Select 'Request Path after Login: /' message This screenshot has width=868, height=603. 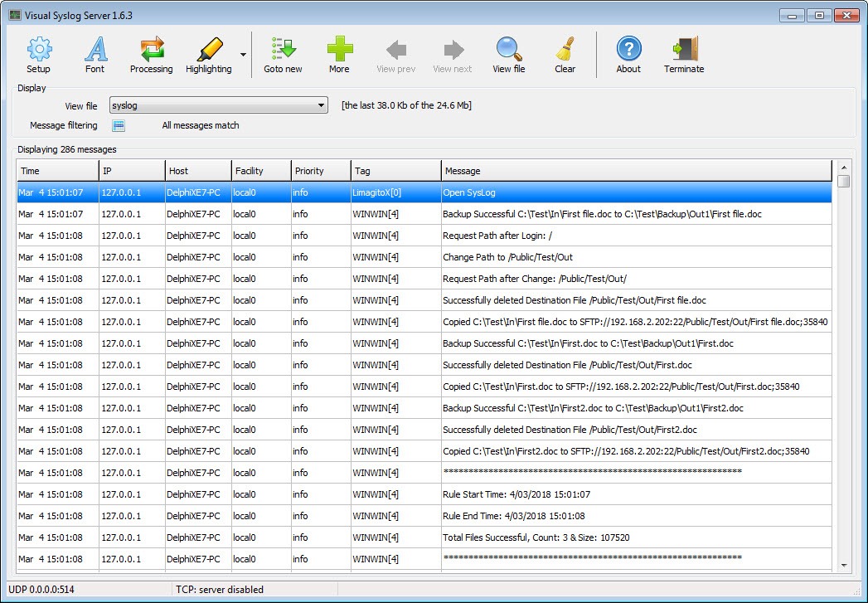click(497, 236)
